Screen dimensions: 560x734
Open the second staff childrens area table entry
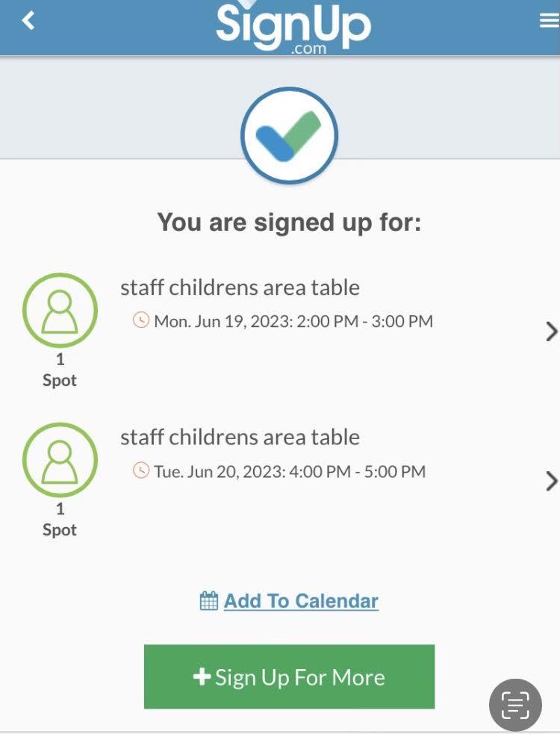point(240,437)
